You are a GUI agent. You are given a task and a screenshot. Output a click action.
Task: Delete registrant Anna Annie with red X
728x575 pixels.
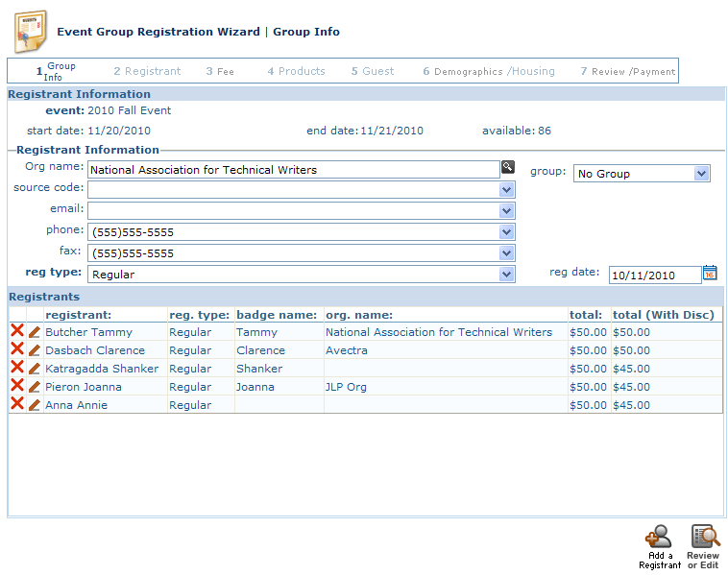17,403
